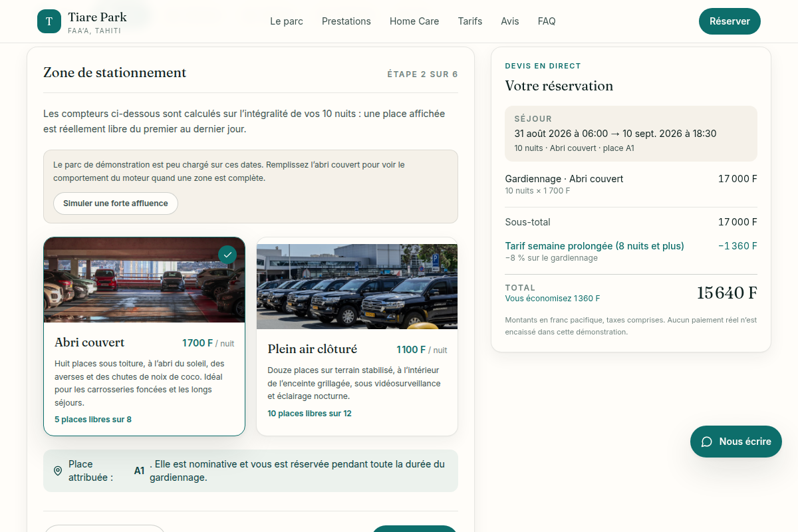Viewport: 798px width, 532px height.
Task: Click '10 nuits · Abri couvert · place A1' summary
Action: (x=574, y=148)
